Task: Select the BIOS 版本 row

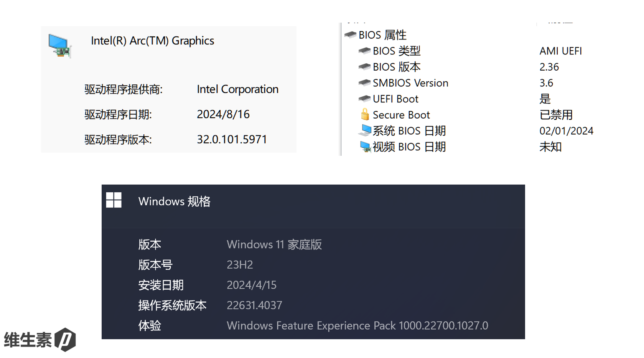Action: pyautogui.click(x=396, y=67)
